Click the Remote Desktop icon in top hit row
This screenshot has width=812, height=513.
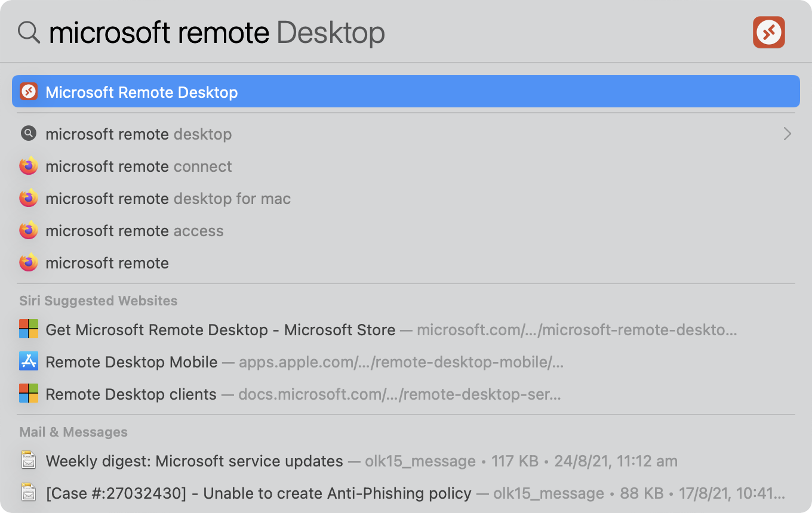pyautogui.click(x=29, y=92)
